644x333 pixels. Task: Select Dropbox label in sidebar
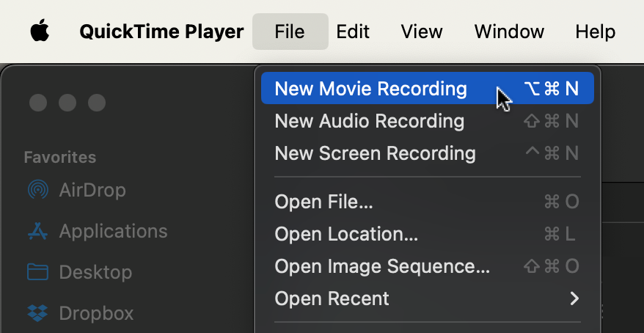tap(97, 313)
